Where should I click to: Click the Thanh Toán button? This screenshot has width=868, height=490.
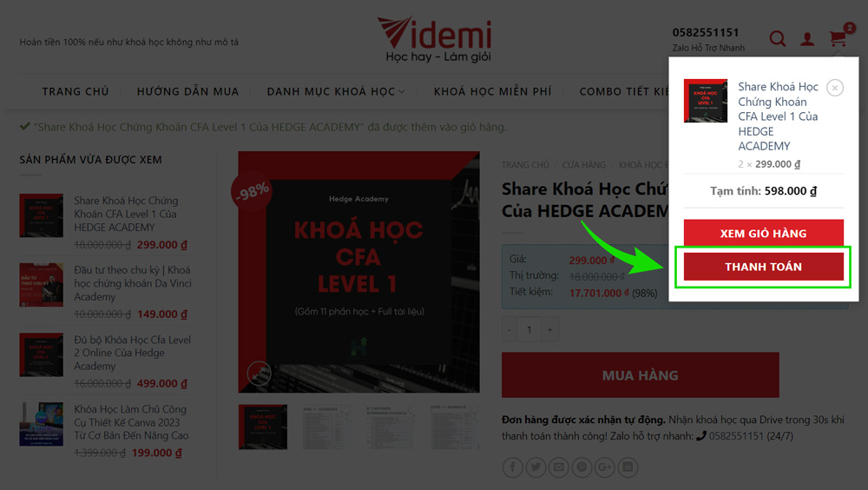763,267
